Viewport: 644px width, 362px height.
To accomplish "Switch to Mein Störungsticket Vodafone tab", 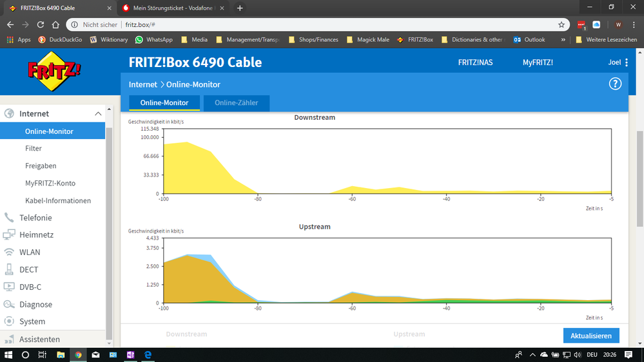I will click(173, 8).
